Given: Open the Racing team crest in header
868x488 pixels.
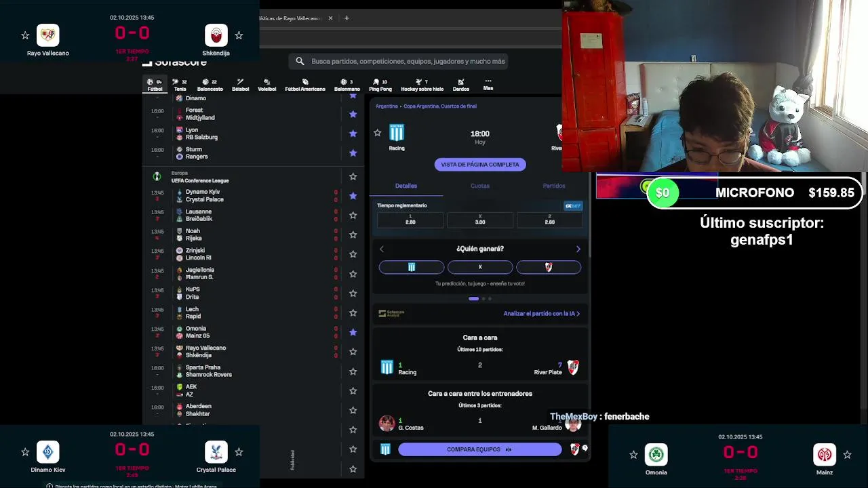Looking at the screenshot, I should [397, 133].
